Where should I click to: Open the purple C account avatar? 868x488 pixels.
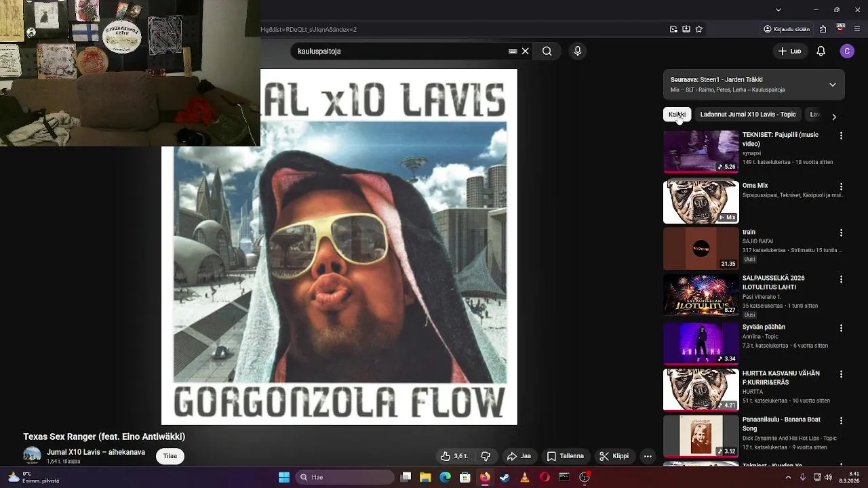pos(847,51)
